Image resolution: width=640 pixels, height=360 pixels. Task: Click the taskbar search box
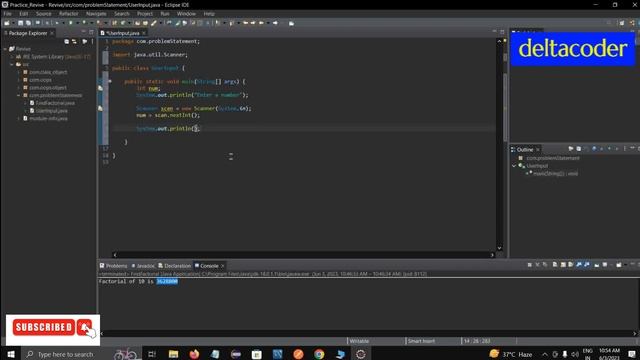tap(82, 354)
